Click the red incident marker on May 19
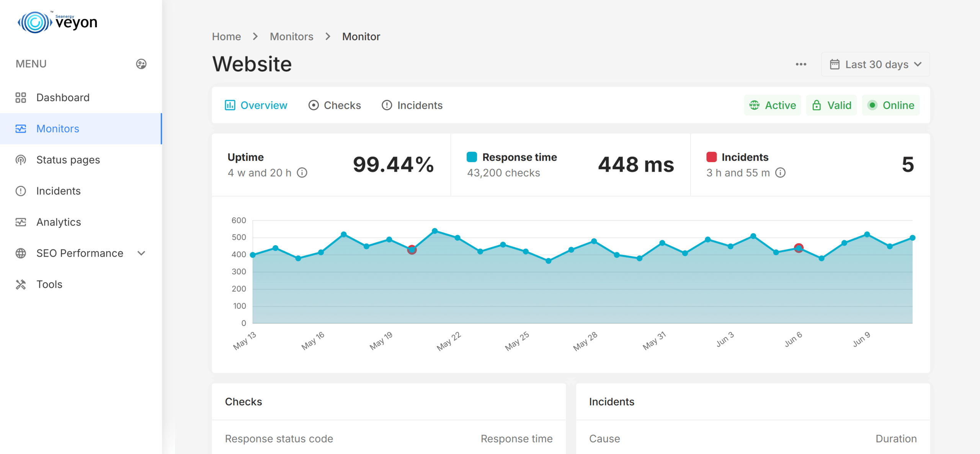The width and height of the screenshot is (980, 454). [412, 250]
